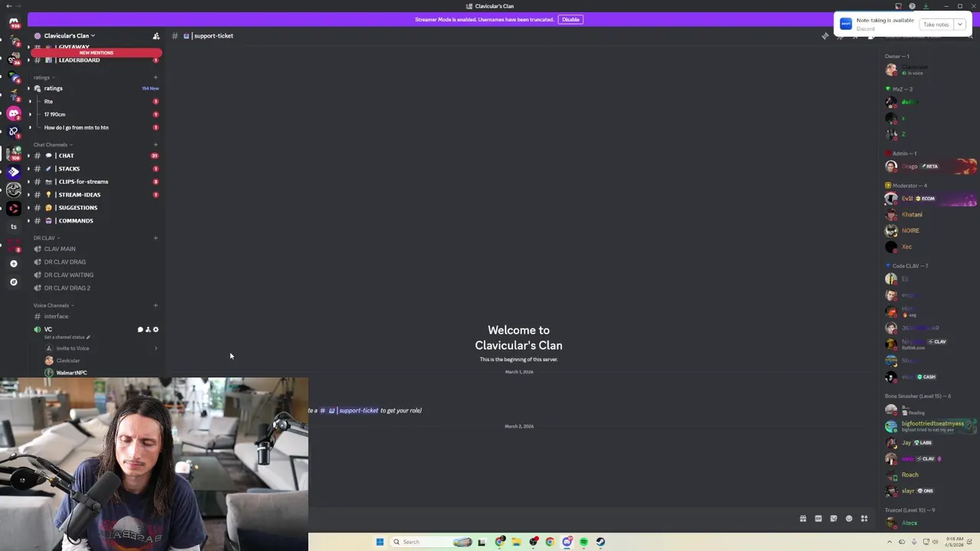980x551 pixels.
Task: Show hidden system tray icons chevron
Action: (x=890, y=542)
